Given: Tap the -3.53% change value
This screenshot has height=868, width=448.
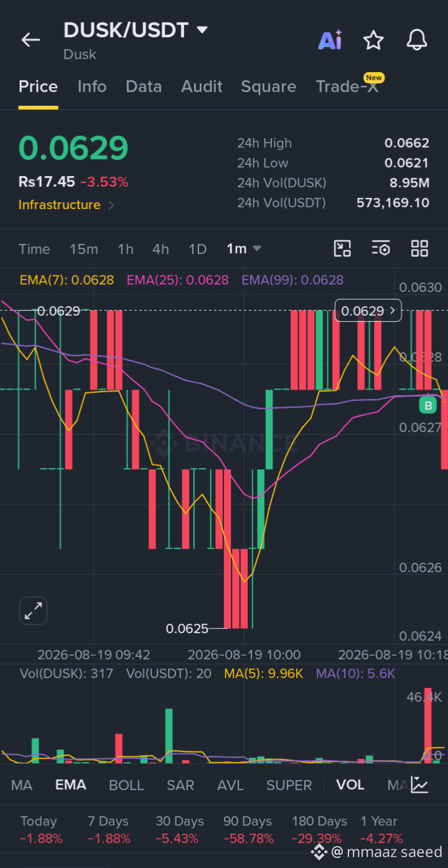Looking at the screenshot, I should (x=105, y=182).
